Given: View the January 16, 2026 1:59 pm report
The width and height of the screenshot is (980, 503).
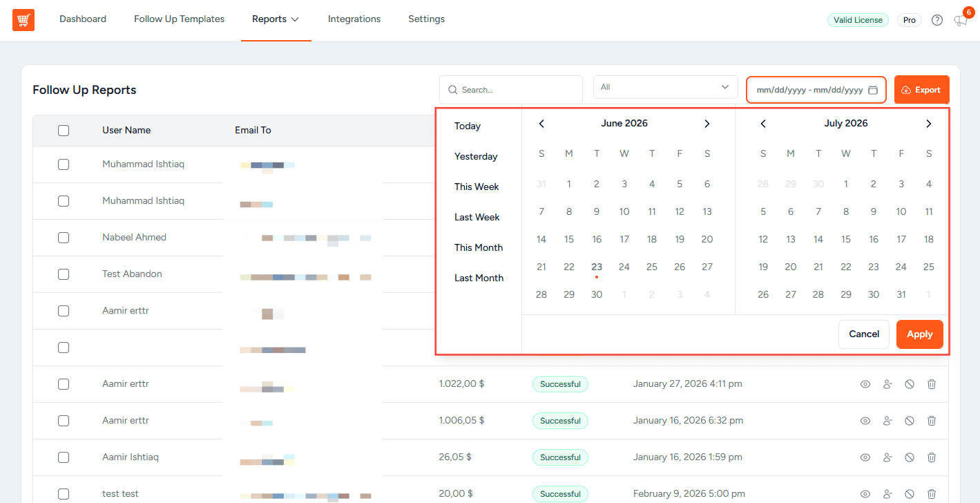Looking at the screenshot, I should [x=865, y=457].
